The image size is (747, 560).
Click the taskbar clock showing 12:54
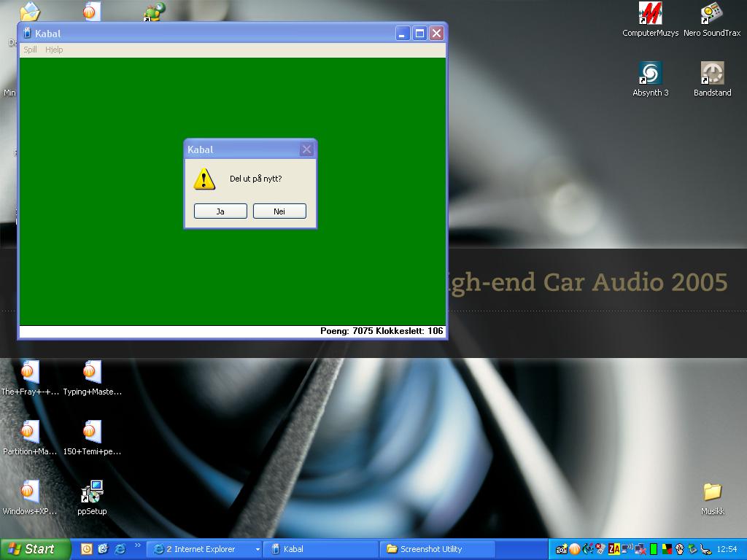(727, 549)
